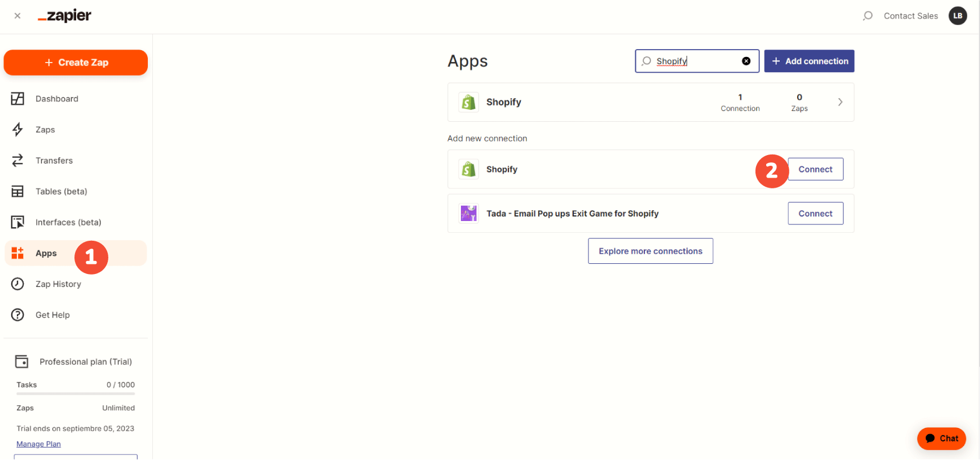Viewport: 980px width, 464px height.
Task: Click the Contact Sales link
Action: coord(911,16)
